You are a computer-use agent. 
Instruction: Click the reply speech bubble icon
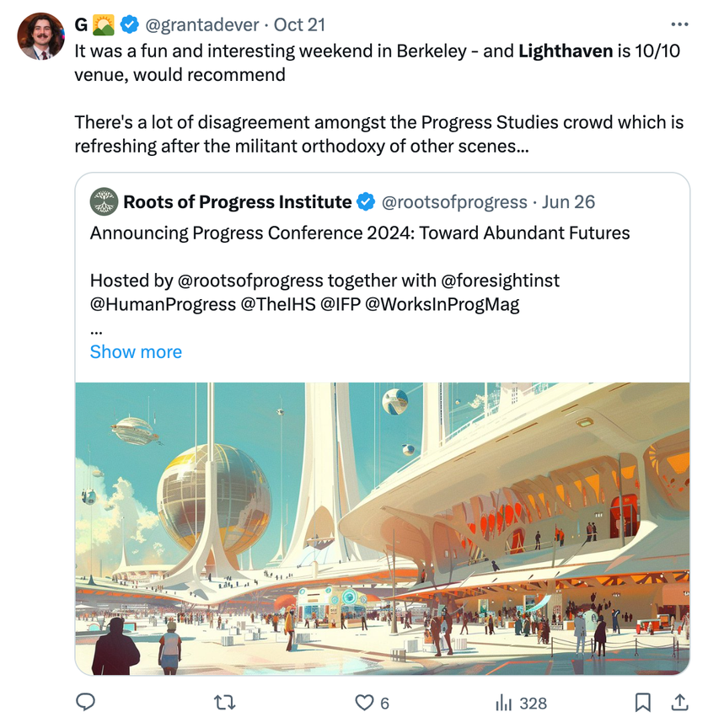click(85, 703)
